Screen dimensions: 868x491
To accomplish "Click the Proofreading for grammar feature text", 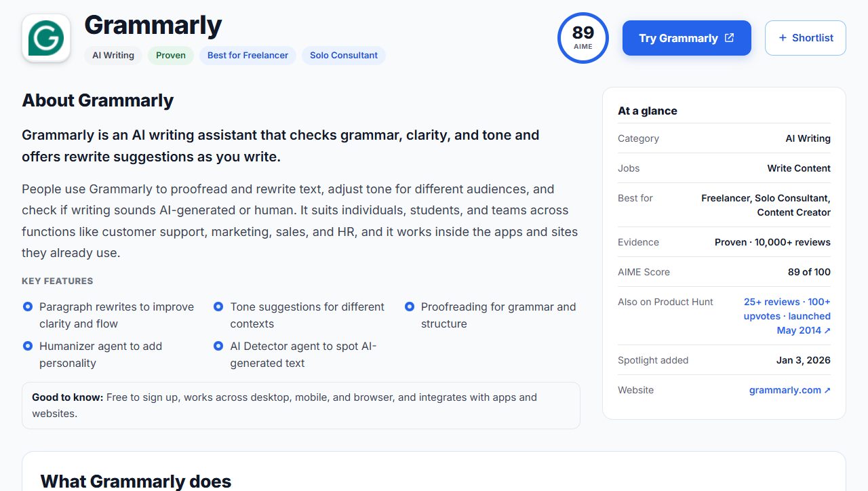I will [x=498, y=315].
